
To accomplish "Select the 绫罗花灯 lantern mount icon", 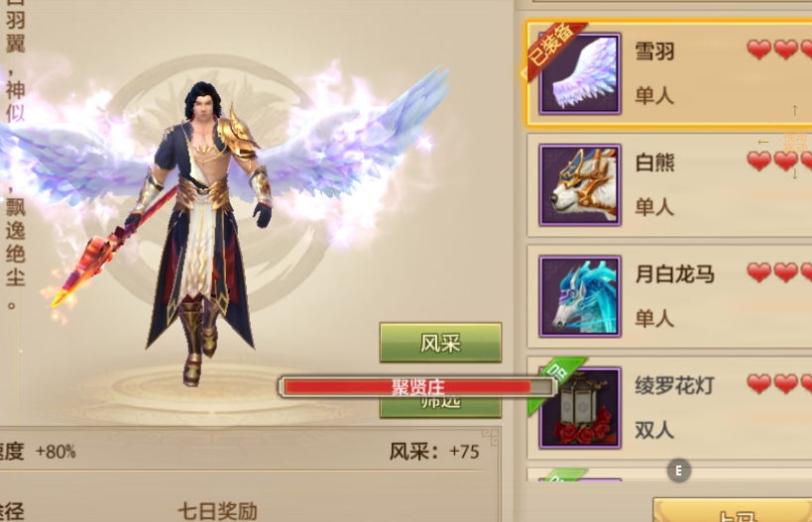I will pos(579,408).
